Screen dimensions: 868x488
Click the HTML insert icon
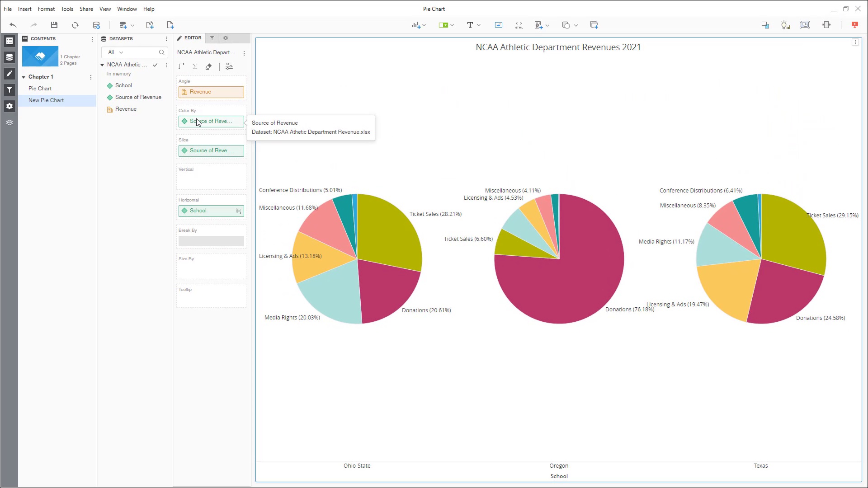pyautogui.click(x=519, y=25)
